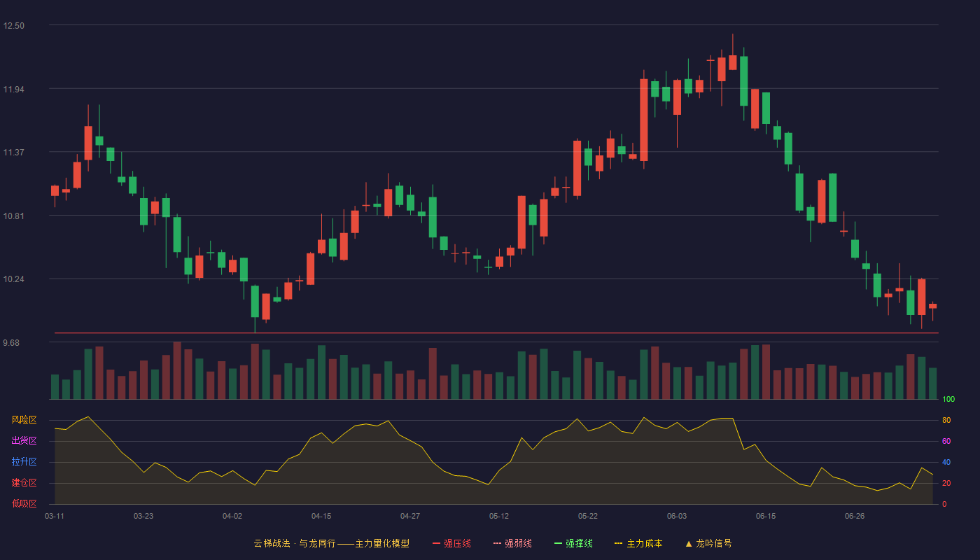Hide the 强压线 series via its label
The image size is (980, 560).
[457, 543]
